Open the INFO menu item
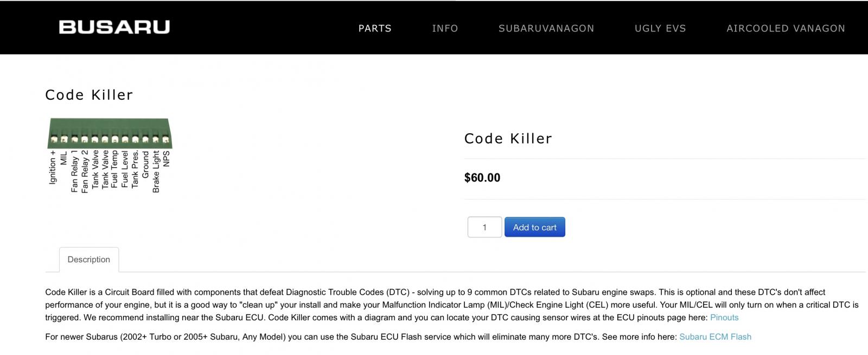The width and height of the screenshot is (868, 355). click(445, 28)
